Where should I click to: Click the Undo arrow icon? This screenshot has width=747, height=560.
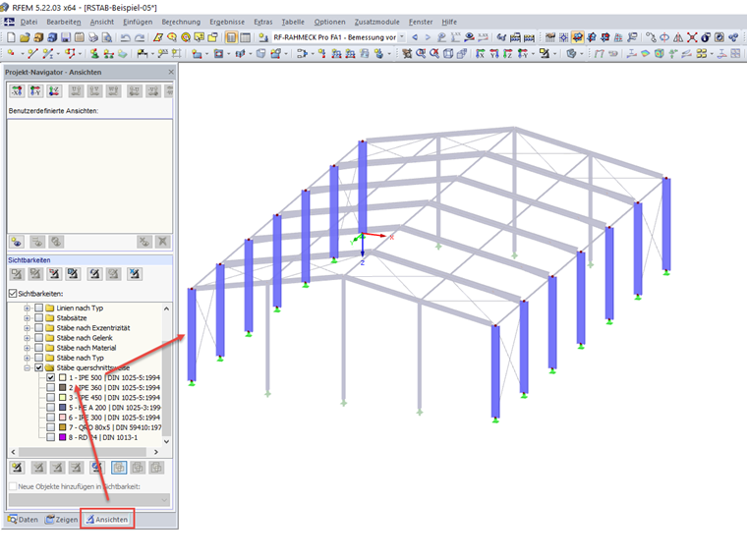[125, 37]
